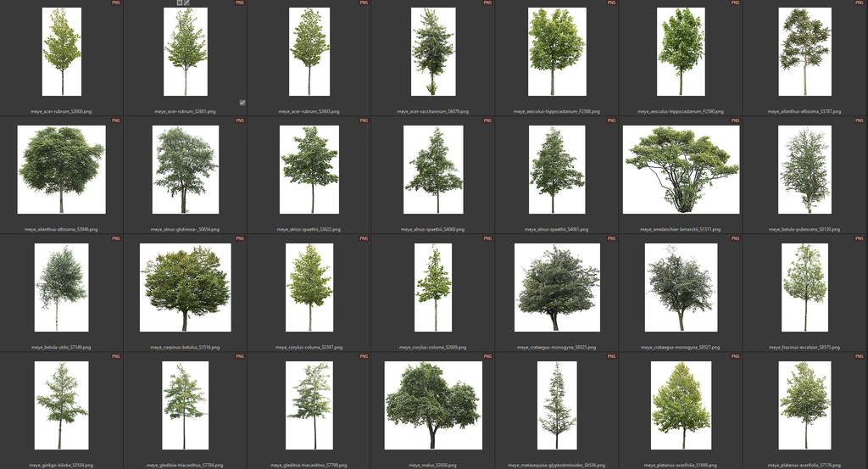Screen dimensions: 868x469
Task: Click the square icon above acer-rubrum_S2601 thumbnail
Action: (x=179, y=3)
